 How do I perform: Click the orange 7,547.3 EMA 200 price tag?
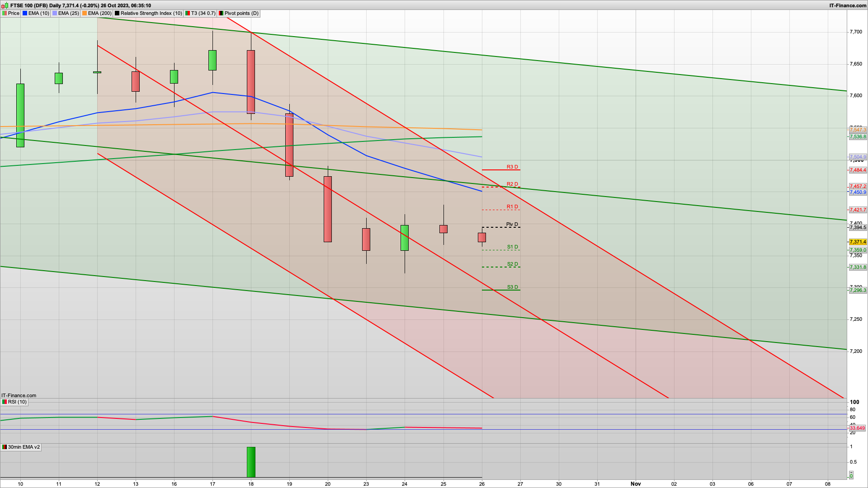[858, 130]
